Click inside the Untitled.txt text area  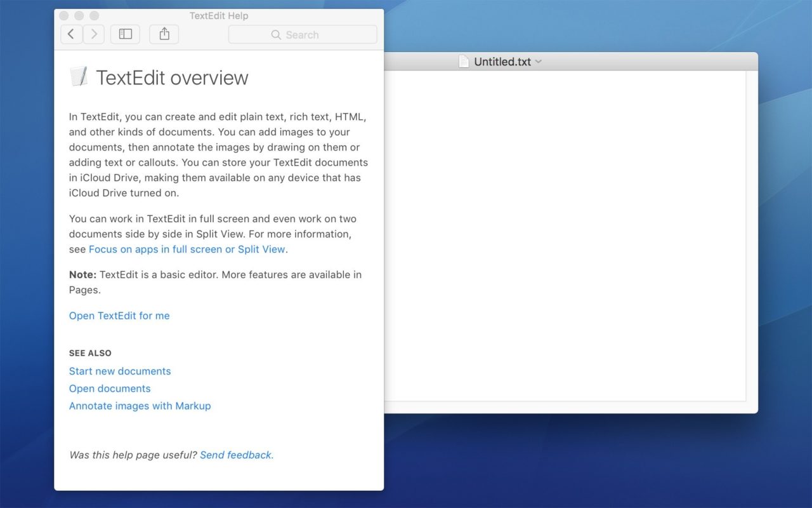tap(565, 236)
